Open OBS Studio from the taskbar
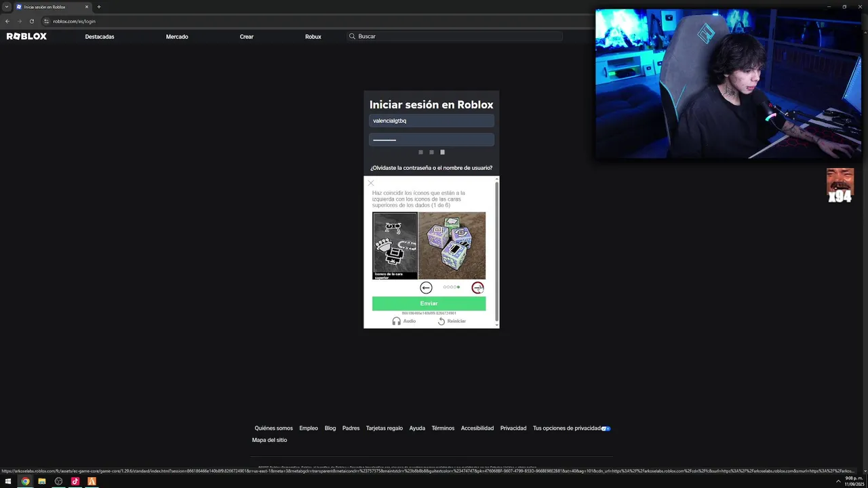This screenshot has height=488, width=868. pos(58,481)
